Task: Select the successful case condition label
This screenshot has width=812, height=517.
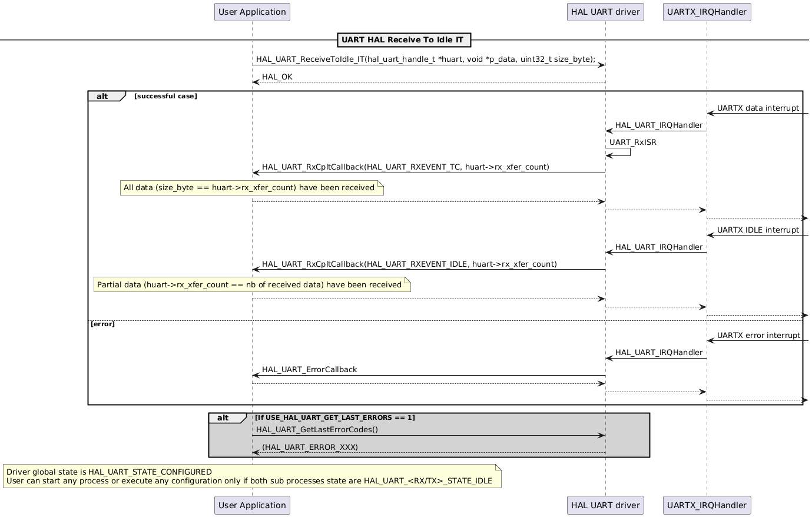Action: coord(167,95)
